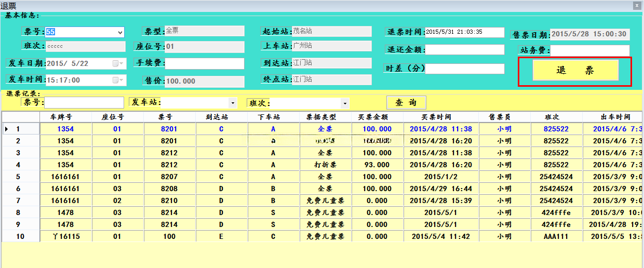This screenshot has height=268, width=644.
Task: Click the 票据类型 column header
Action: [326, 117]
